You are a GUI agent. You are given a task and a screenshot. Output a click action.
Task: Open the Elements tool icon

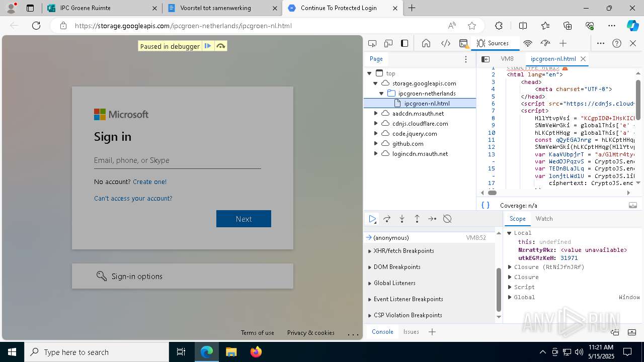click(446, 43)
